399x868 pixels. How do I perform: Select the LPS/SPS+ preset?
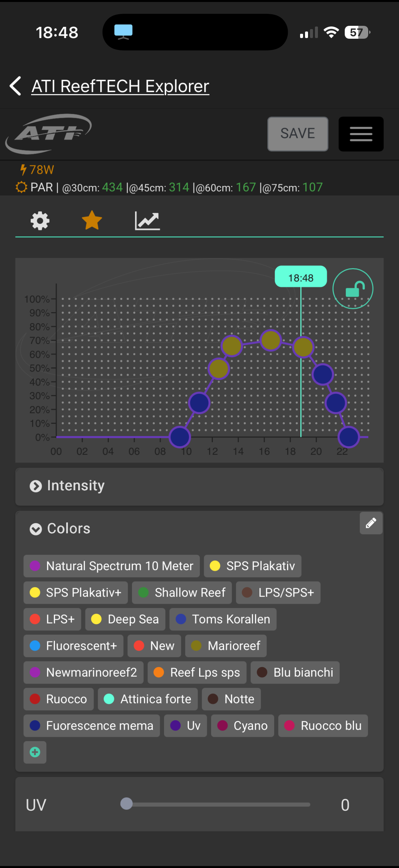pos(278,592)
